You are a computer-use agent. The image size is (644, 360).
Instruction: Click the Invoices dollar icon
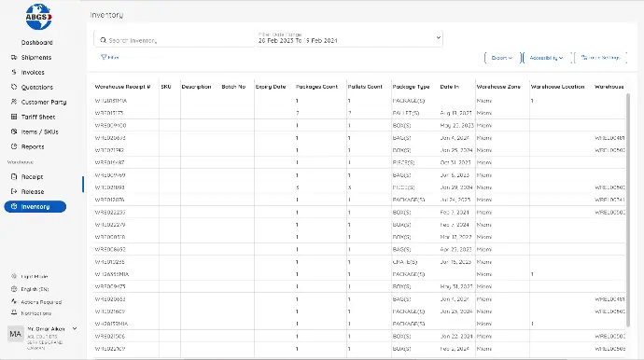pos(14,72)
